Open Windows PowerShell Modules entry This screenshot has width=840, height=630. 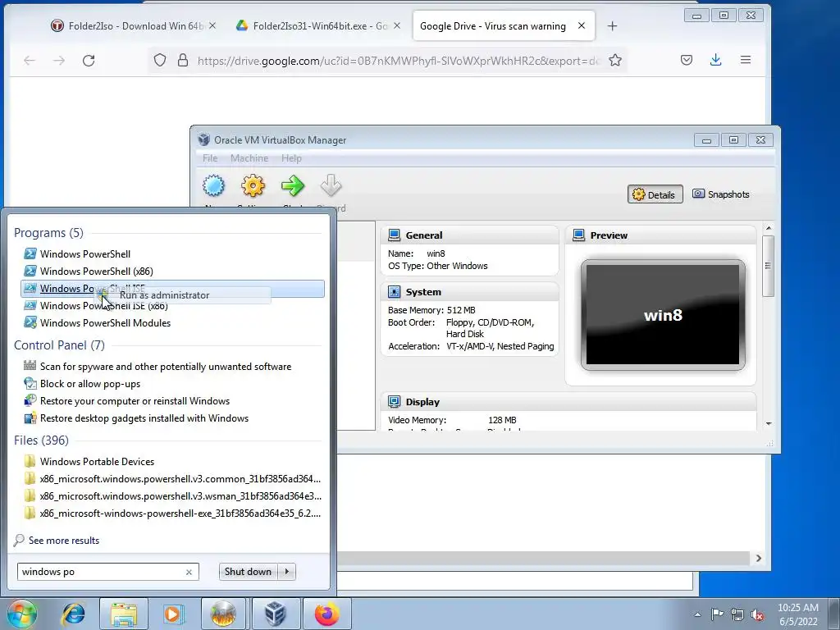[x=105, y=323]
